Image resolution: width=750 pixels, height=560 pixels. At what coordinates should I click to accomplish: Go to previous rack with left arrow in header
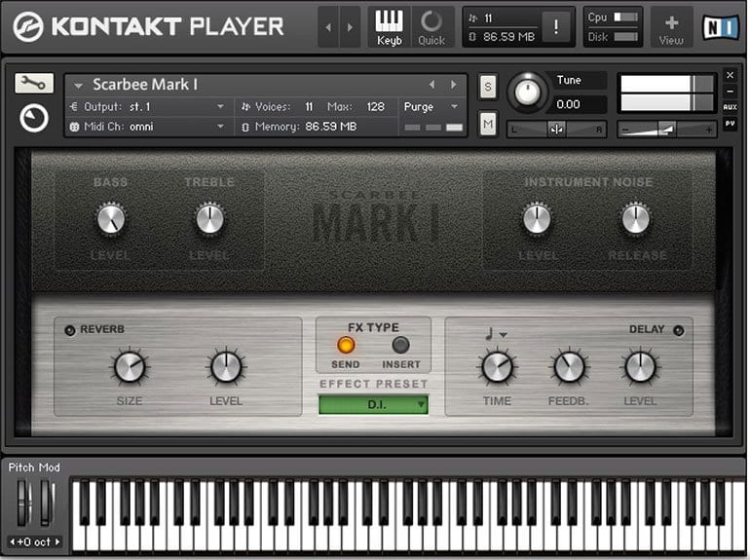tap(328, 27)
